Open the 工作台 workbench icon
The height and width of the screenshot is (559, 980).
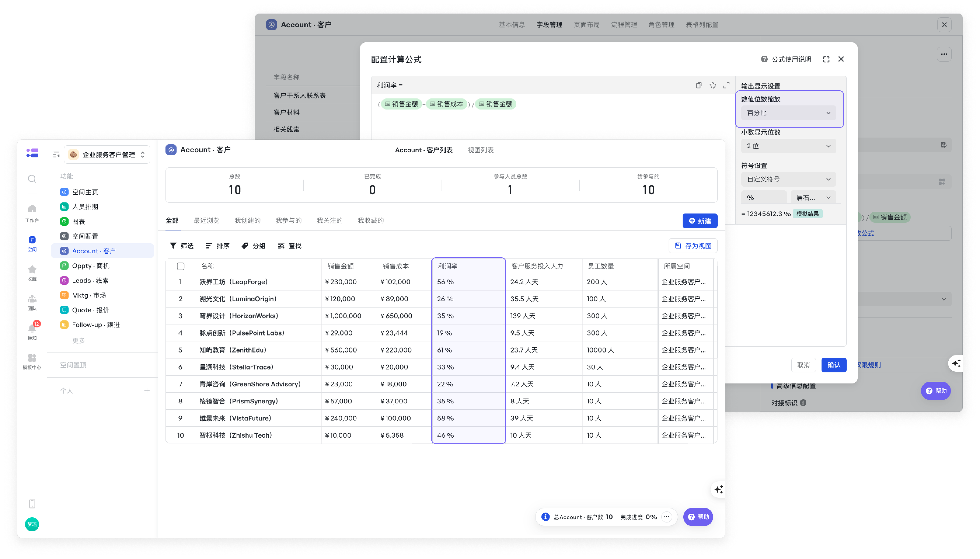point(32,213)
